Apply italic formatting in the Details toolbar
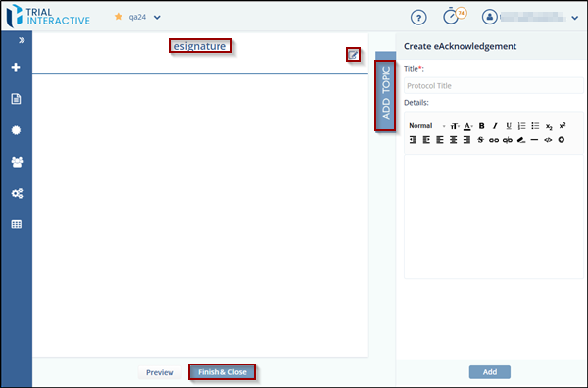The image size is (588, 388). (495, 126)
